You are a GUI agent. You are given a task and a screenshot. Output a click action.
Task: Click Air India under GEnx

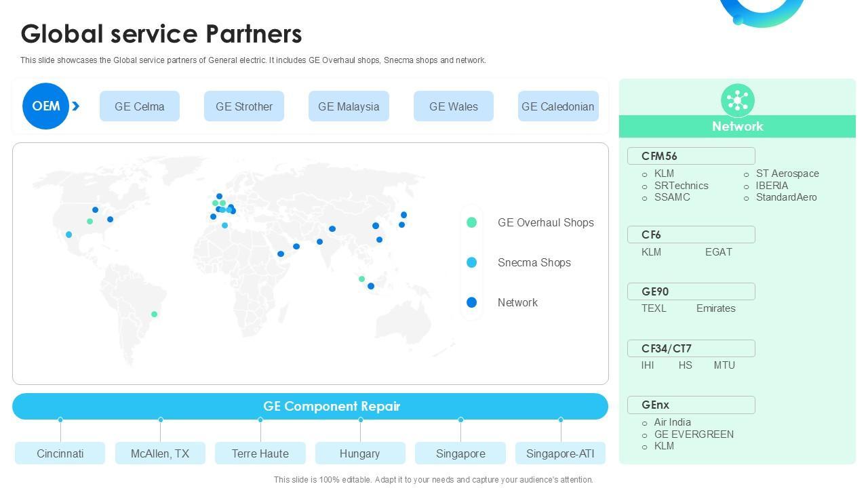tap(673, 422)
